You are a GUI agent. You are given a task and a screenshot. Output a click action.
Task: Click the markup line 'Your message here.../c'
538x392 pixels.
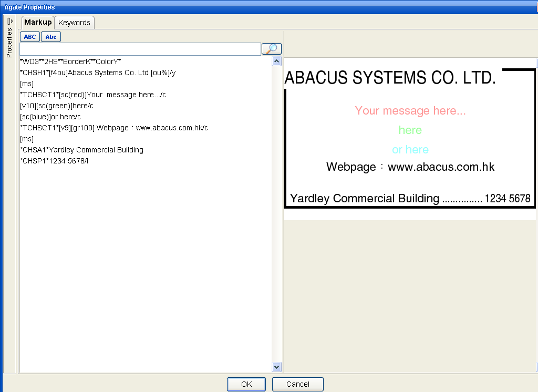coord(93,95)
